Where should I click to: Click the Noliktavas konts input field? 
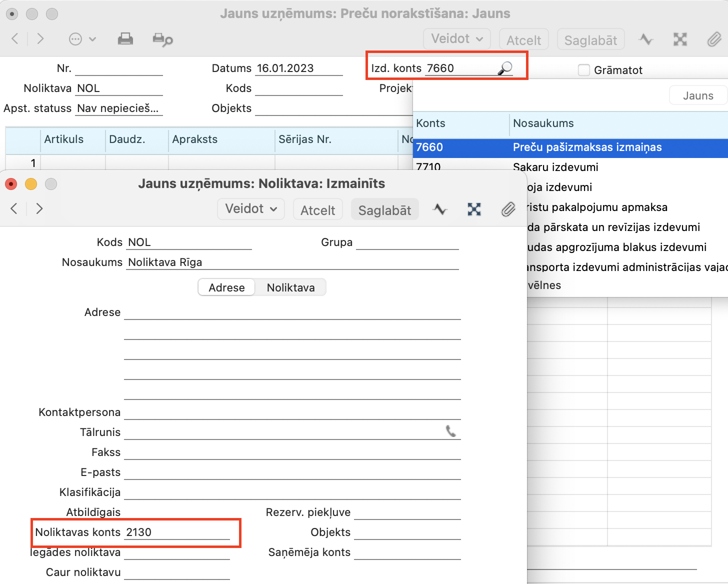click(x=177, y=532)
